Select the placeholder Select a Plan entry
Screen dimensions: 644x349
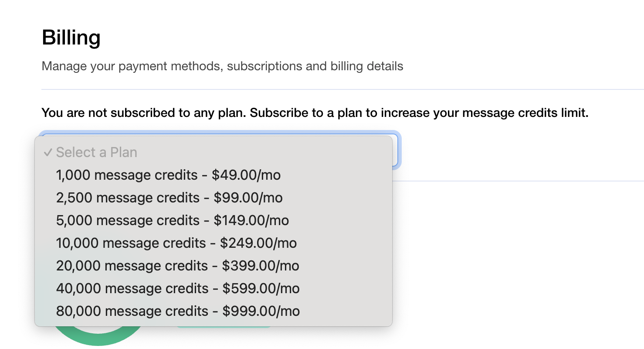[96, 152]
